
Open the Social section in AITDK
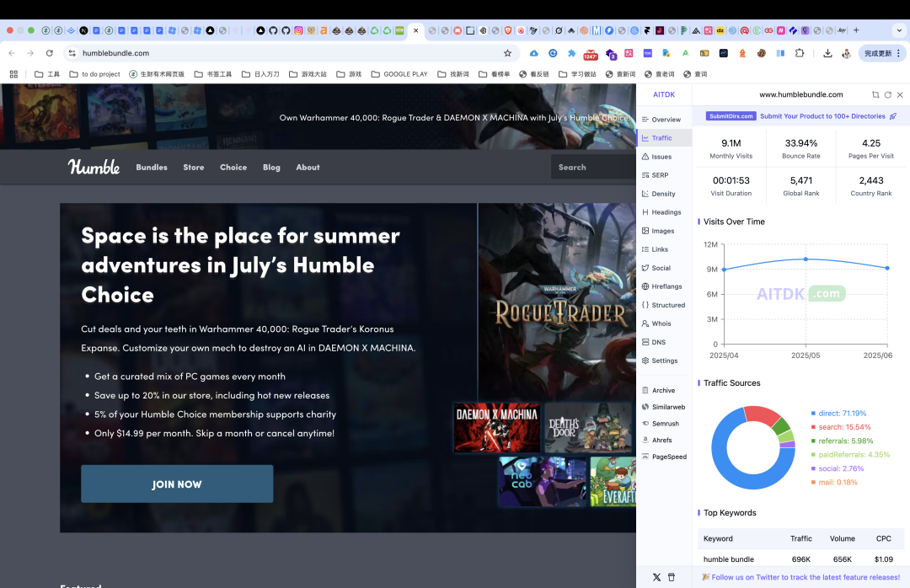[x=656, y=268]
